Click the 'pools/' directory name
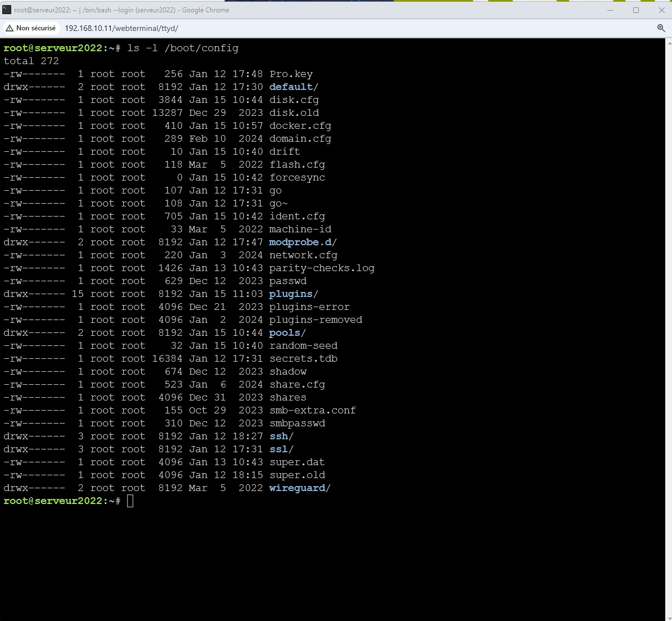672x621 pixels. (287, 333)
